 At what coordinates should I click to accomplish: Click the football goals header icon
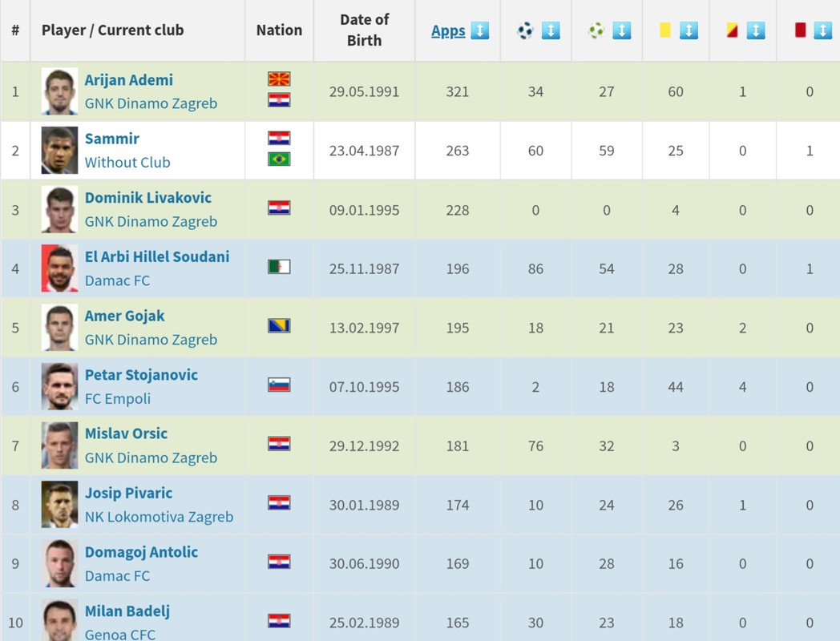click(526, 30)
